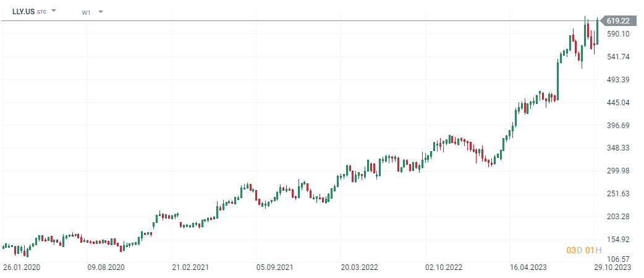
Task: Open the dropdown arrow next to LLY.US STC
Action: [54, 11]
